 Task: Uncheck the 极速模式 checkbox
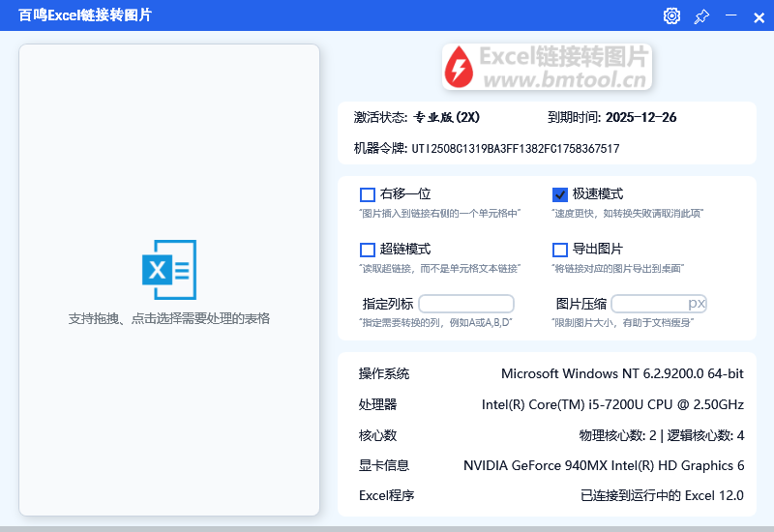click(x=560, y=194)
